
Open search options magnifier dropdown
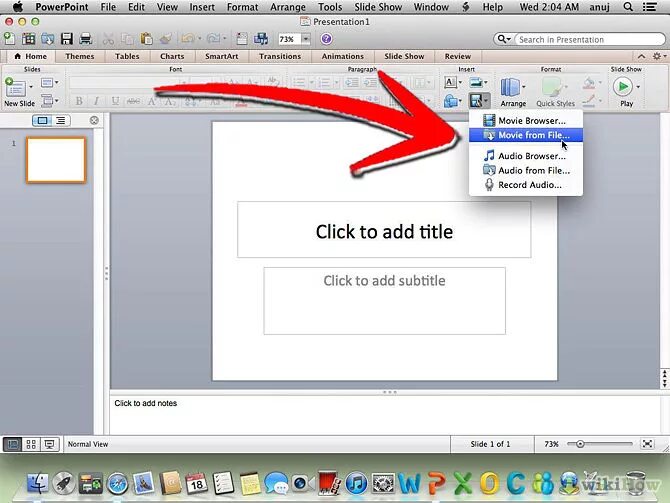tap(503, 39)
